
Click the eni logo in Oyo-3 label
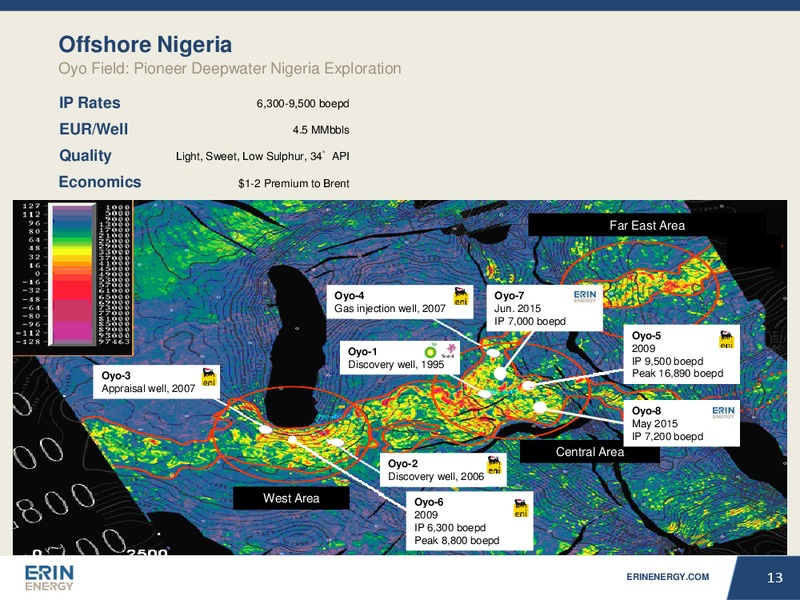point(209,377)
